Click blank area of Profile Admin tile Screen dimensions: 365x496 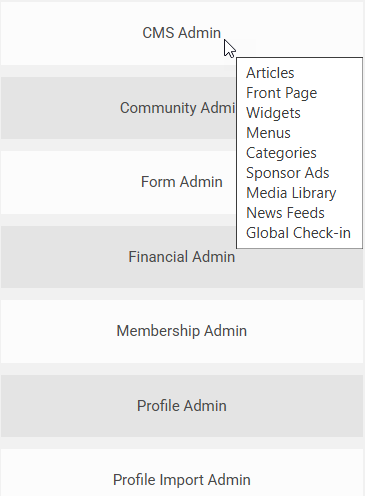click(x=67, y=406)
